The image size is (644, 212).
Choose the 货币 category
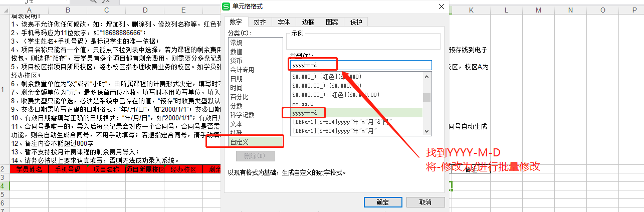coord(256,61)
